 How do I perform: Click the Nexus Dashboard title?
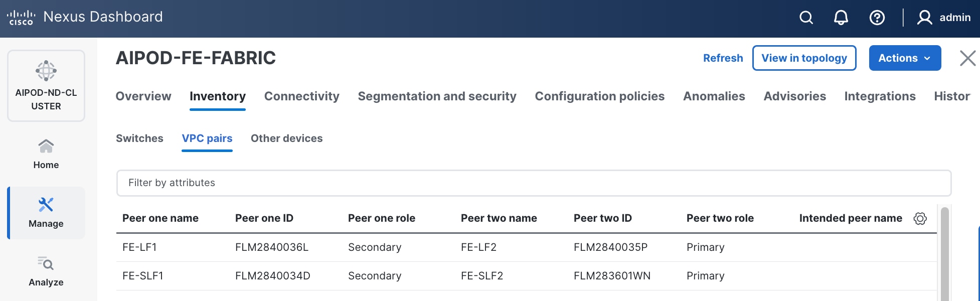[x=103, y=17]
